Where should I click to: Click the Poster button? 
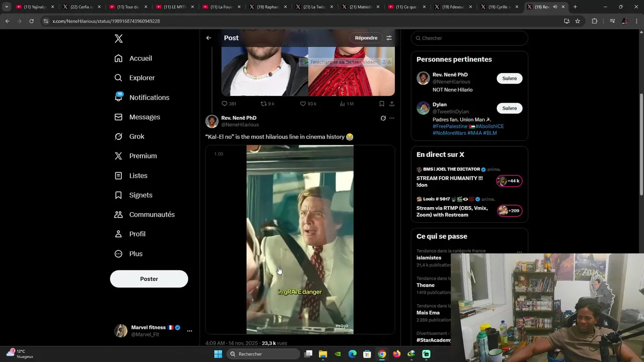coord(149,279)
